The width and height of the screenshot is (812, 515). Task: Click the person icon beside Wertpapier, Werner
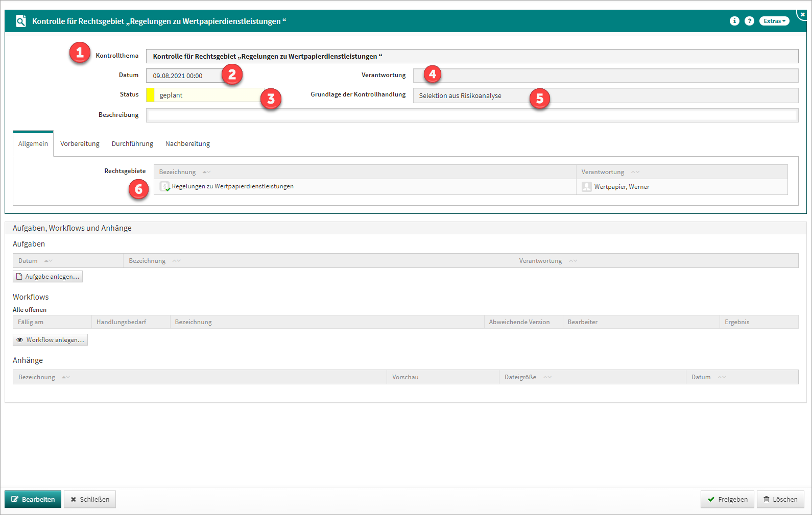[x=586, y=187]
